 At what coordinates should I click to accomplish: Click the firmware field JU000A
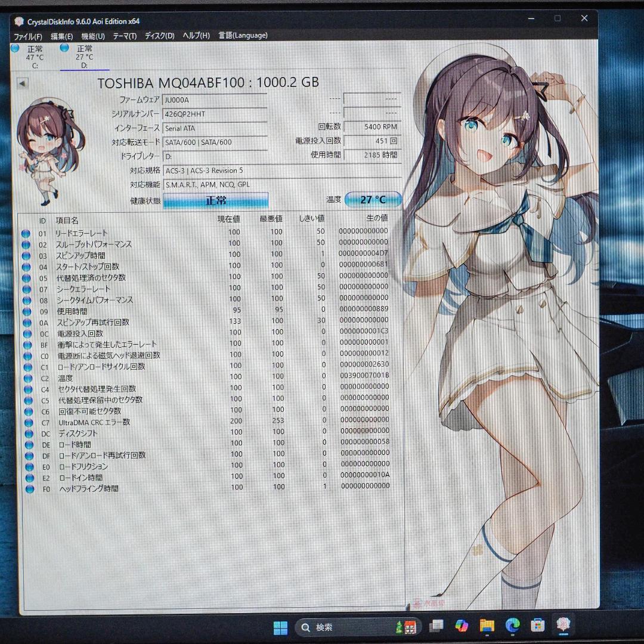(215, 100)
